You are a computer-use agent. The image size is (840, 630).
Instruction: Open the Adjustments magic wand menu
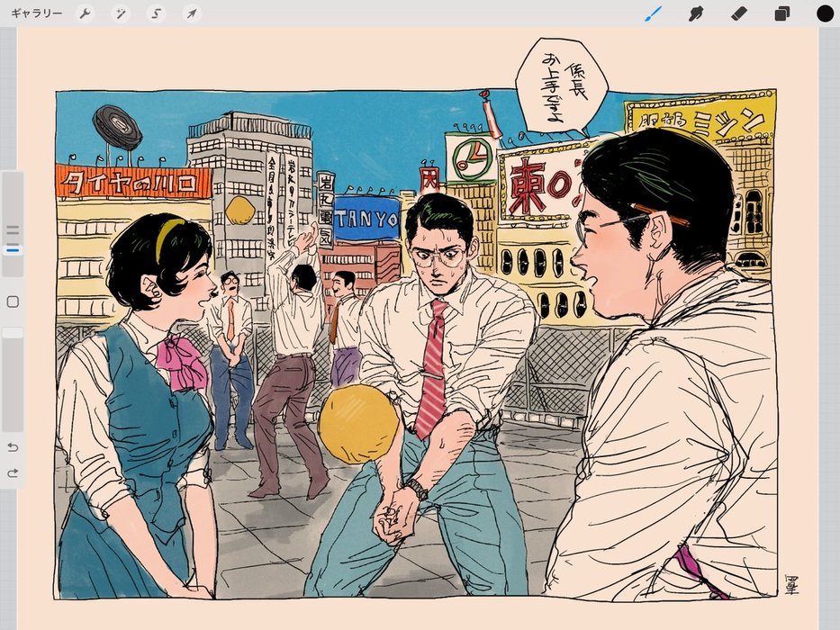(x=121, y=13)
